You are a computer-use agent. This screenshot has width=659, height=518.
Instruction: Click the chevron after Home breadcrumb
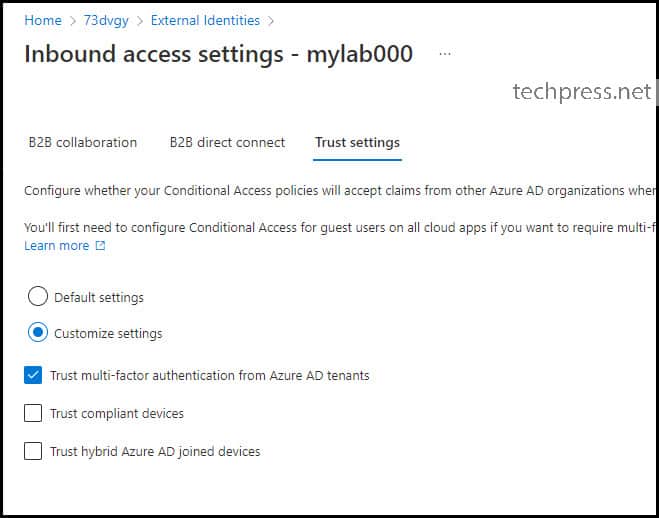pos(72,21)
